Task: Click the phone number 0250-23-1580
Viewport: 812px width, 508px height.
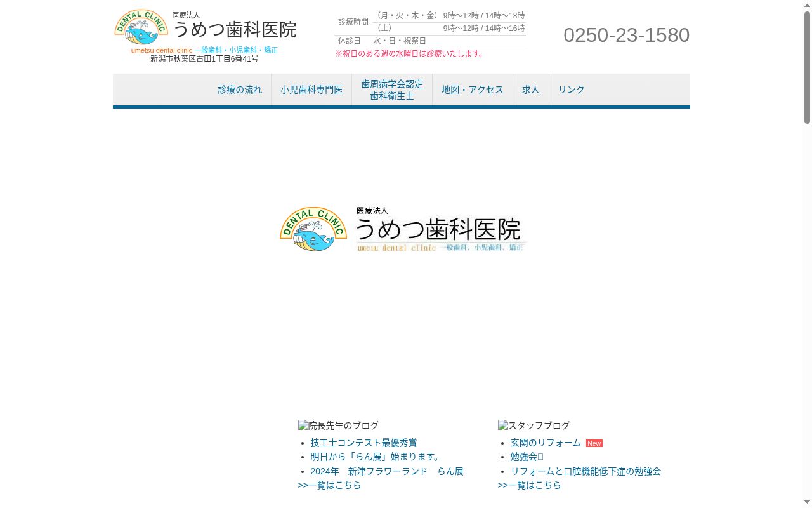Action: 626,35
